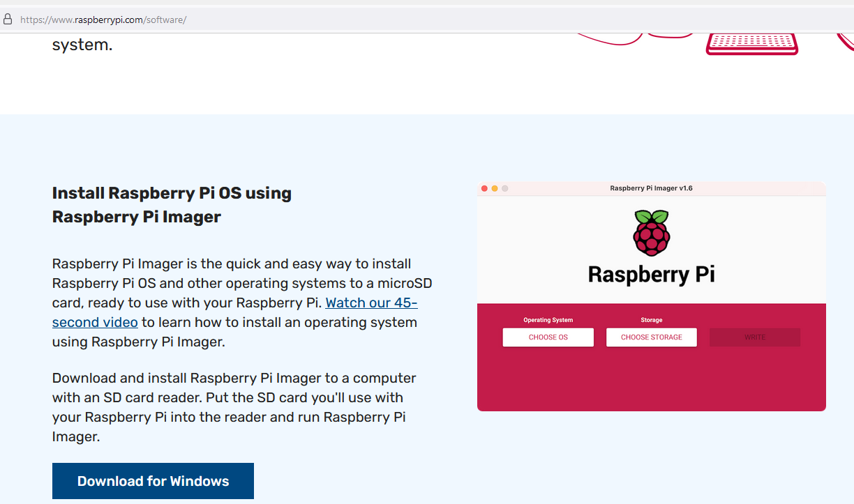This screenshot has height=504, width=854.
Task: Click the raspberrypi.com/software URL field
Action: (103, 20)
